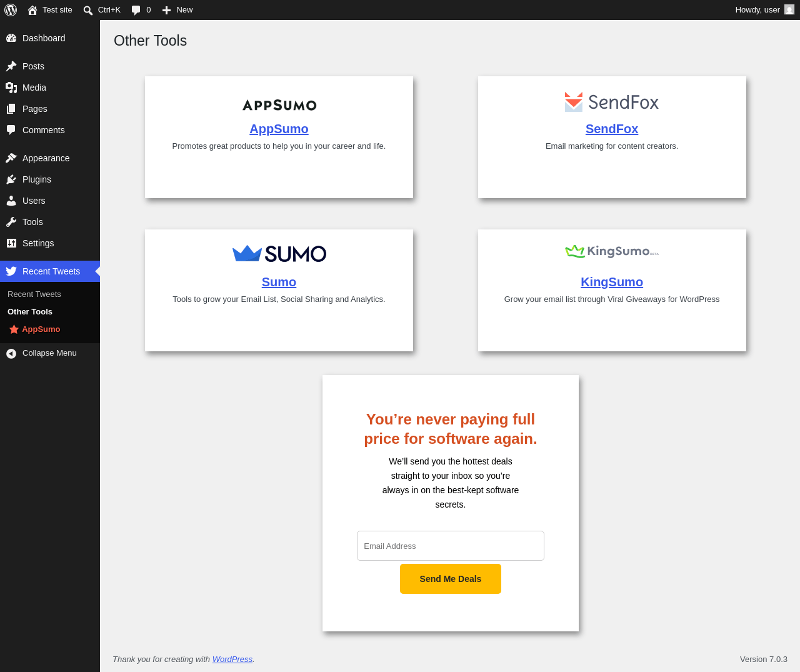Screen dimensions: 800x672
Task: Open the Plugins menu label
Action: (x=37, y=179)
